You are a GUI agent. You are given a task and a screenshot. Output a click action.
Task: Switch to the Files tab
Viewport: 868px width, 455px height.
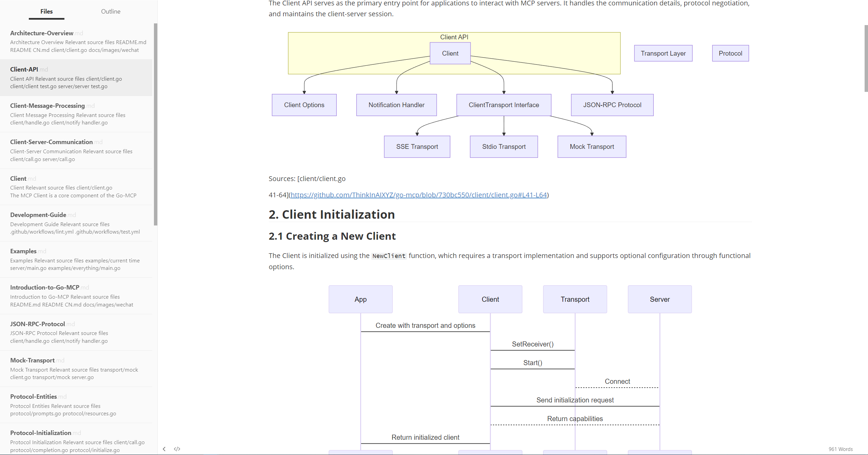[46, 12]
